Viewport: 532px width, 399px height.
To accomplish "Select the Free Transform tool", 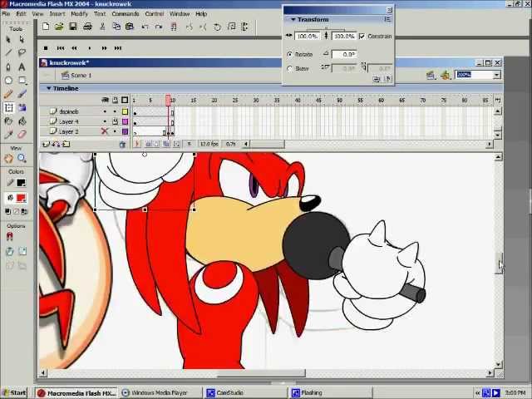I will click(x=8, y=108).
